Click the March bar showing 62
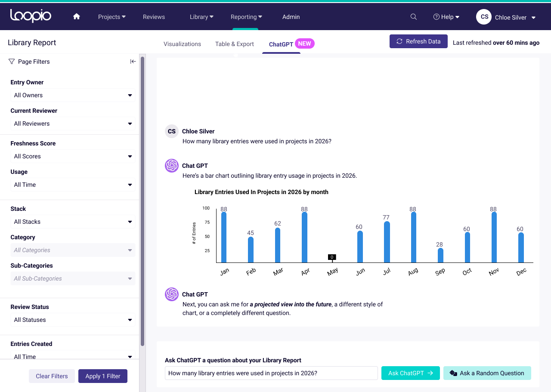The image size is (551, 392). [x=278, y=245]
